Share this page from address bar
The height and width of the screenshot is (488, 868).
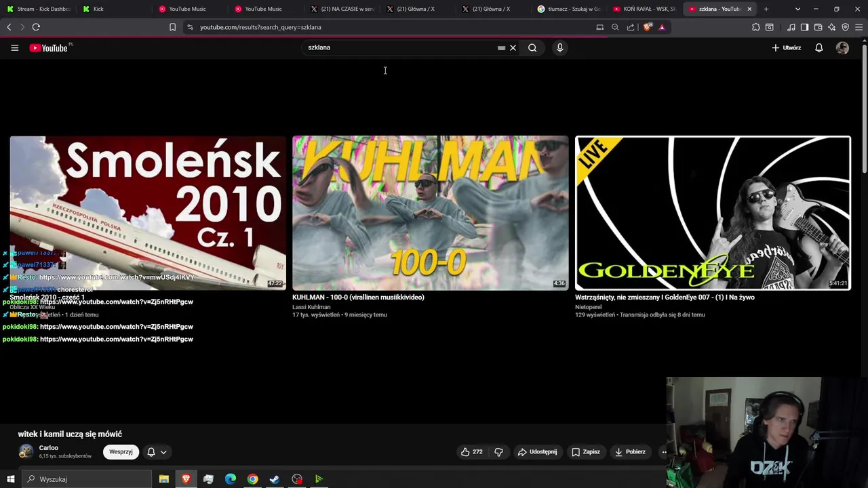631,27
